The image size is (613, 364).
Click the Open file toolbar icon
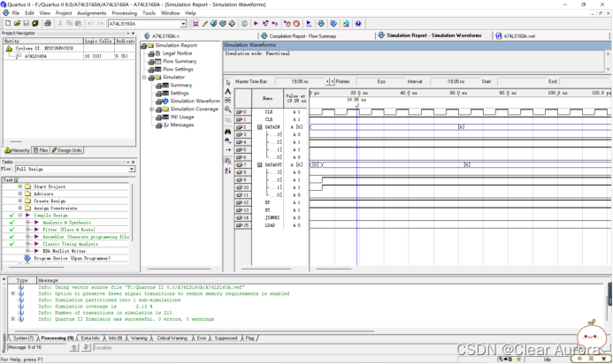(x=17, y=24)
